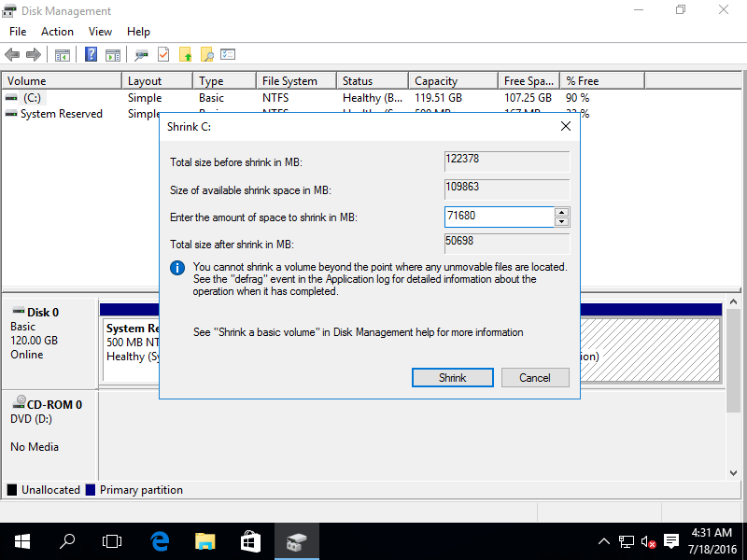Open the blue Help question-mark icon
The height and width of the screenshot is (560, 747).
pyautogui.click(x=91, y=54)
